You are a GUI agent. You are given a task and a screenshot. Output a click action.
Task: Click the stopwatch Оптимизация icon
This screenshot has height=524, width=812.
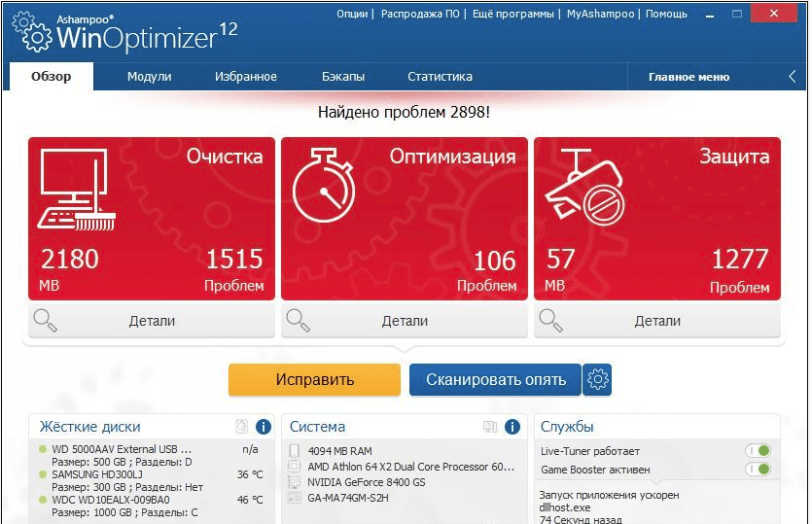click(324, 185)
